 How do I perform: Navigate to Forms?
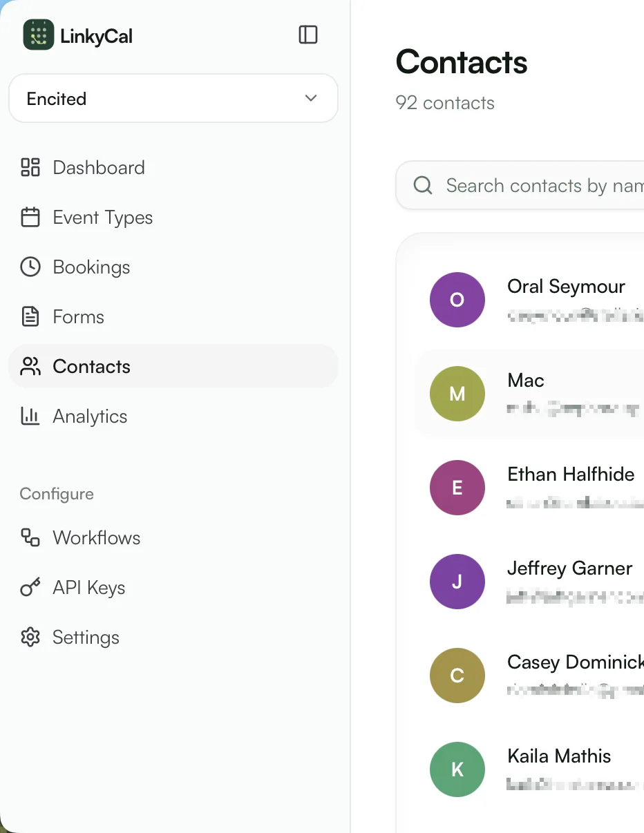(173, 316)
